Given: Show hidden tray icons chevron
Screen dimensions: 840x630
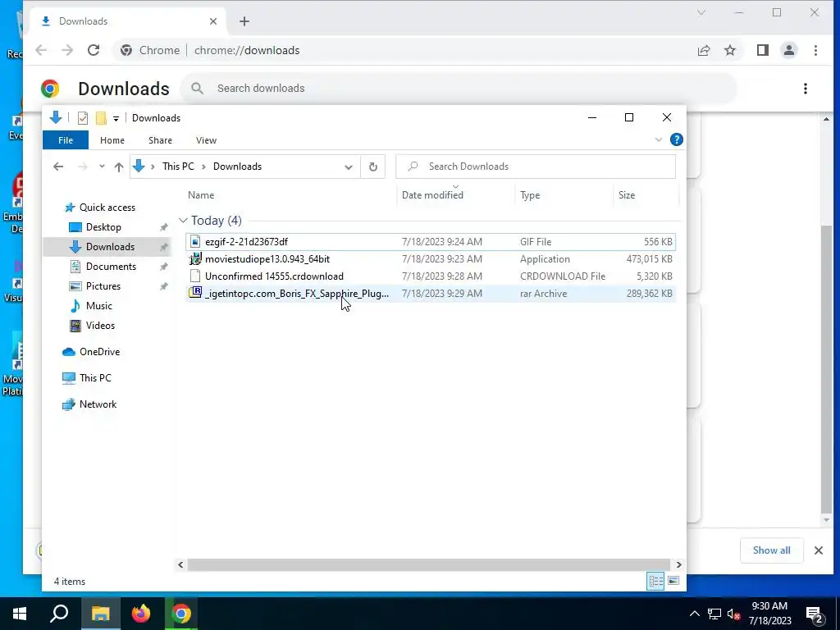Looking at the screenshot, I should [694, 614].
